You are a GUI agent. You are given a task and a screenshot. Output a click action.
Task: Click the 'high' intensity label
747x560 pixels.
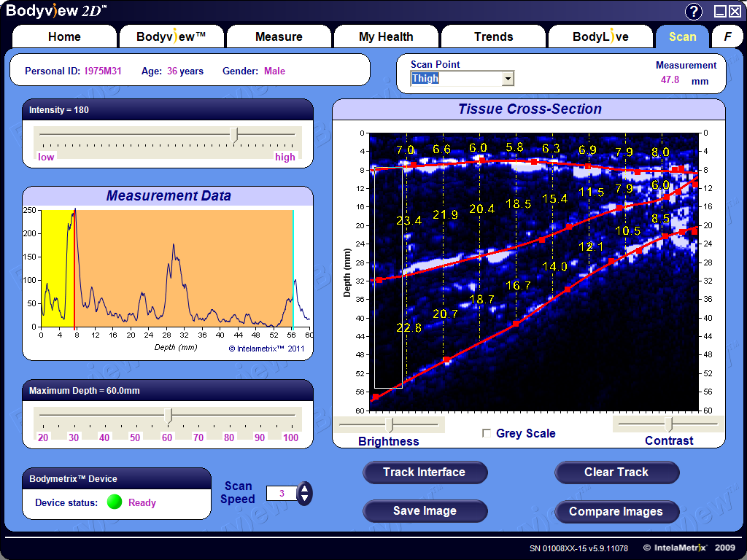(x=285, y=157)
